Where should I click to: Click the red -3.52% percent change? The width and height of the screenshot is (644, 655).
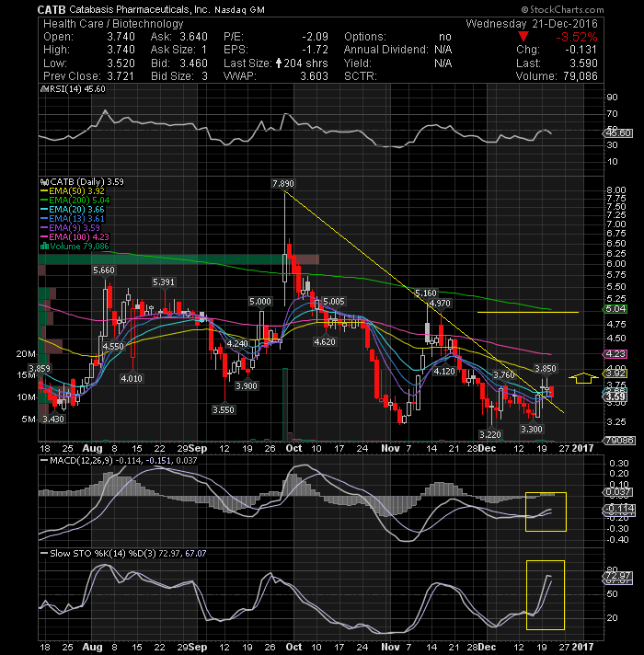click(x=577, y=37)
